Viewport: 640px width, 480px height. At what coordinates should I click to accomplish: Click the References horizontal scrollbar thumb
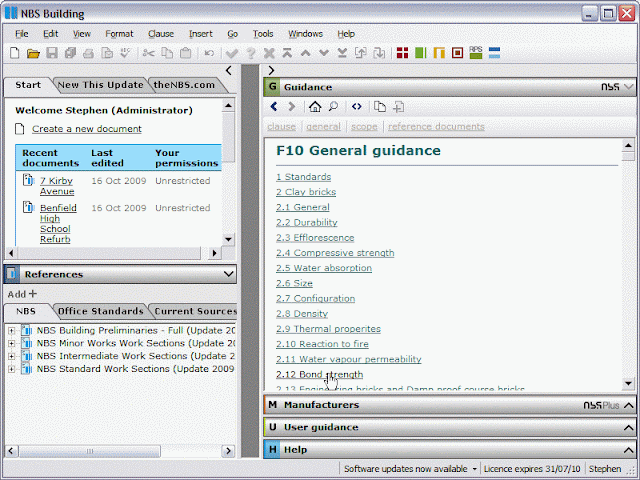click(89, 451)
